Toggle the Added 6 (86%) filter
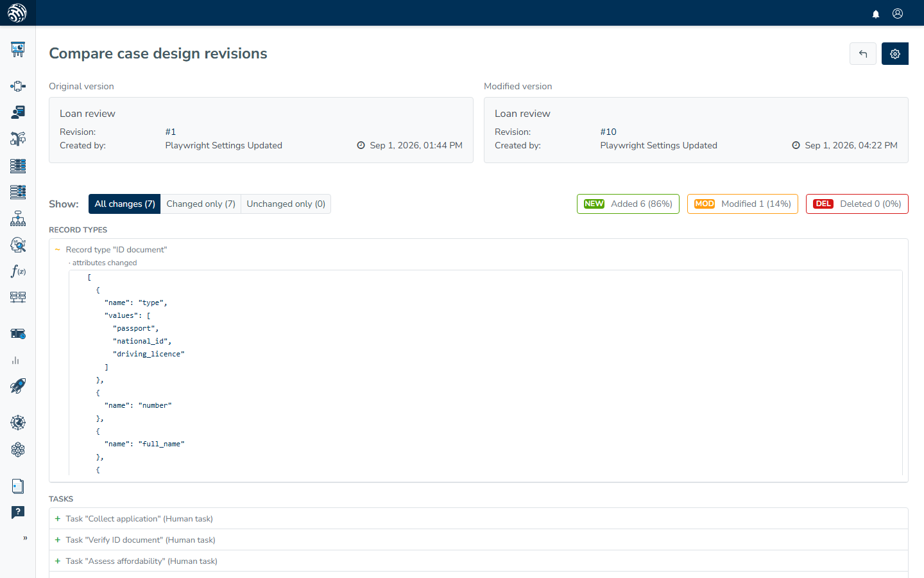This screenshot has width=924, height=578. [x=628, y=204]
